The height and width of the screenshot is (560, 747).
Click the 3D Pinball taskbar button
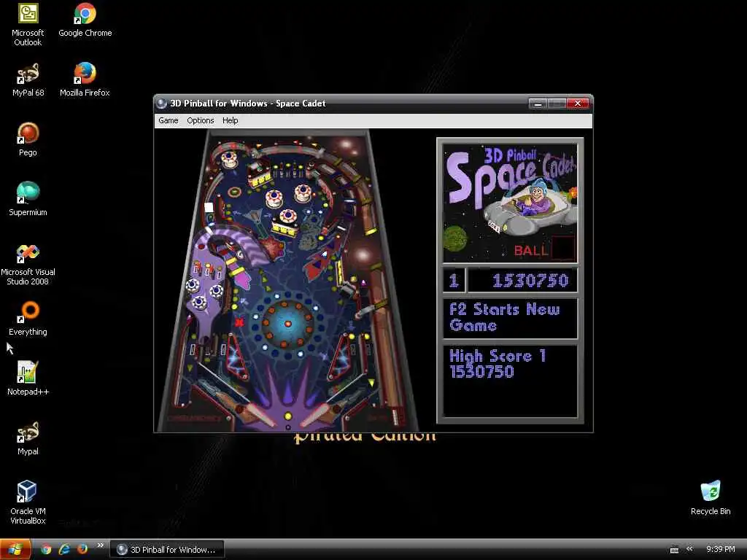167,550
